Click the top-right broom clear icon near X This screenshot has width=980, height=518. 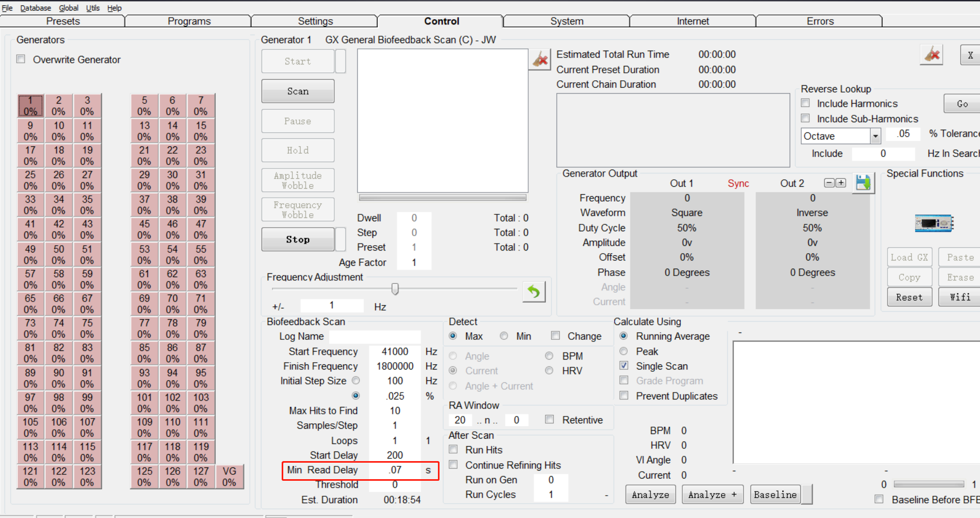pyautogui.click(x=932, y=55)
